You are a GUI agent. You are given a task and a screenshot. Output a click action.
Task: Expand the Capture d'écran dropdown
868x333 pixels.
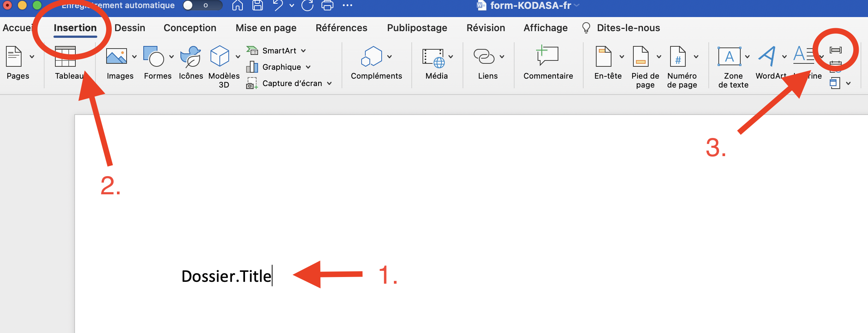pyautogui.click(x=329, y=83)
